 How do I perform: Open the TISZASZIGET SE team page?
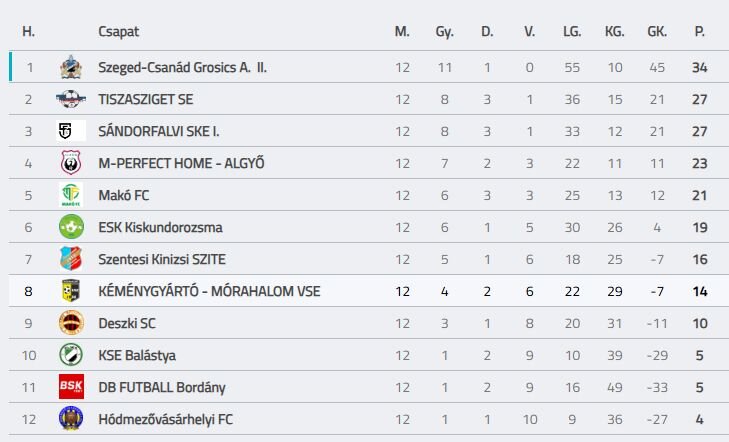(148, 99)
